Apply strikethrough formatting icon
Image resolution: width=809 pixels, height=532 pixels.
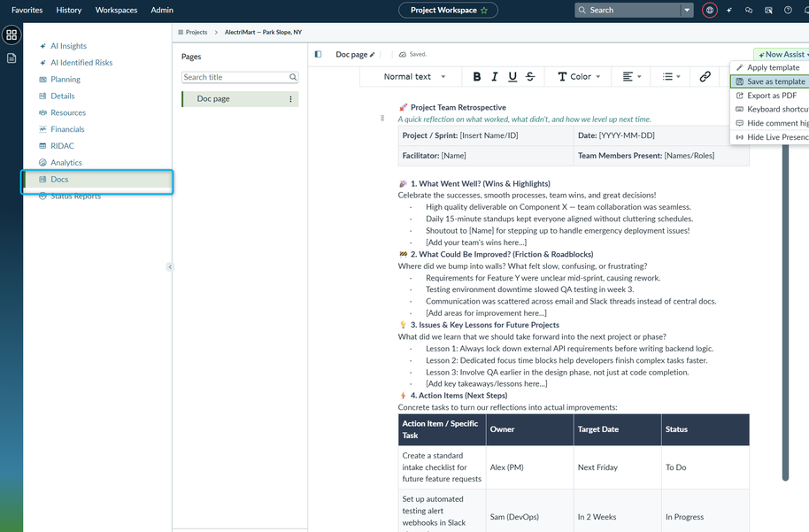point(530,77)
